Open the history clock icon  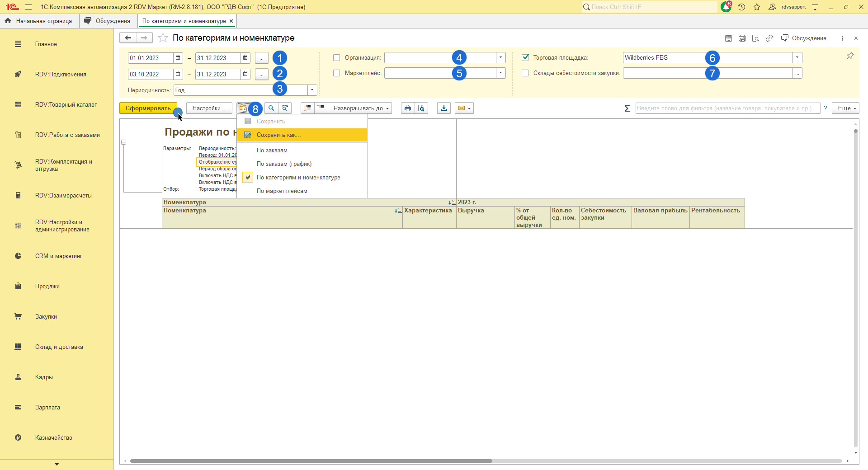[x=741, y=7]
